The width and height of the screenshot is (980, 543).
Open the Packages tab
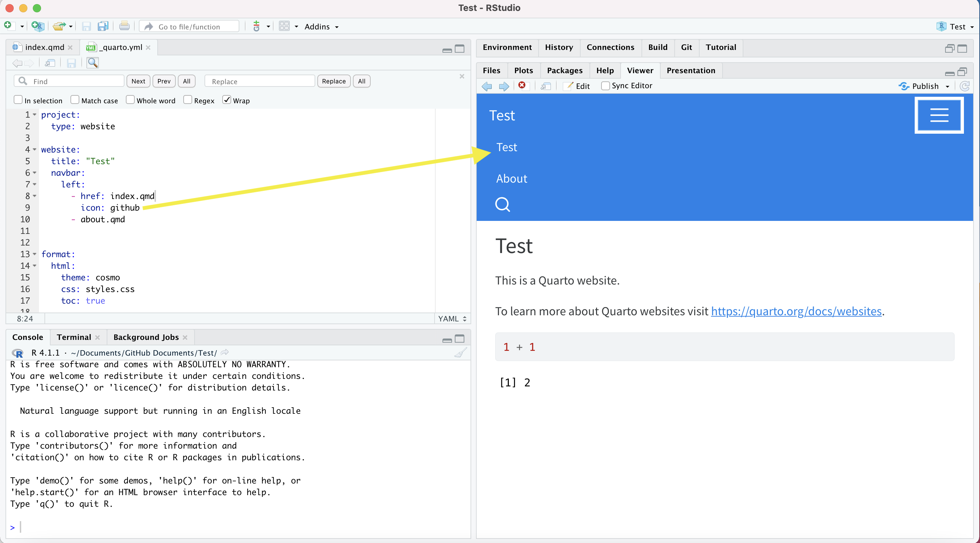(x=565, y=70)
